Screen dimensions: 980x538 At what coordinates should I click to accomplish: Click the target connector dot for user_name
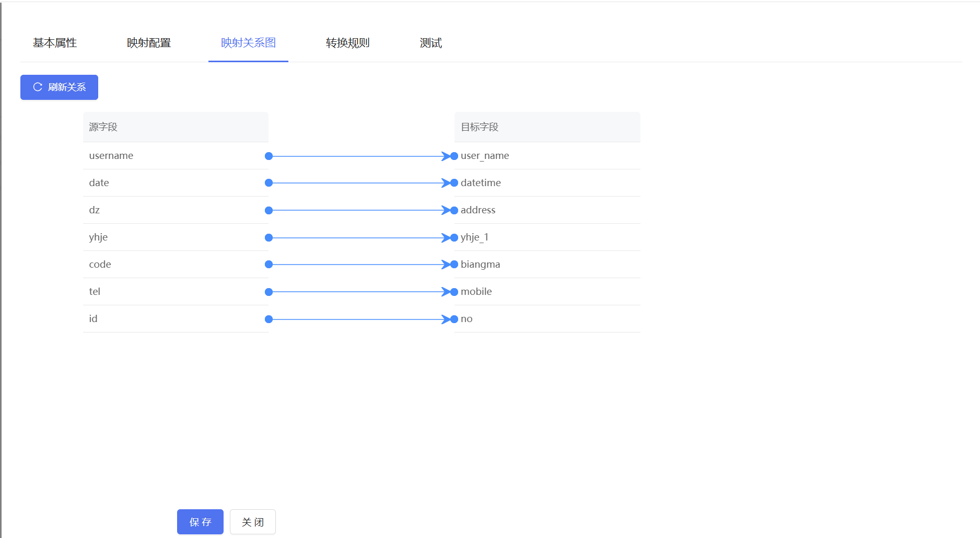[x=454, y=156]
